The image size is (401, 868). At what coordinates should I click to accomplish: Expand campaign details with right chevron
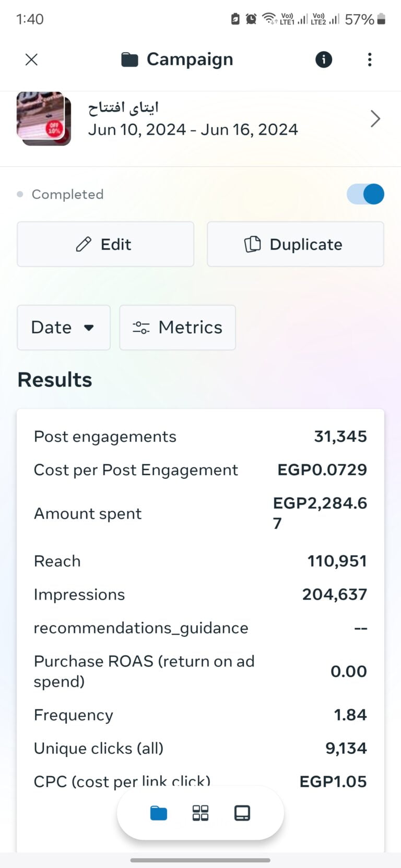coord(375,119)
